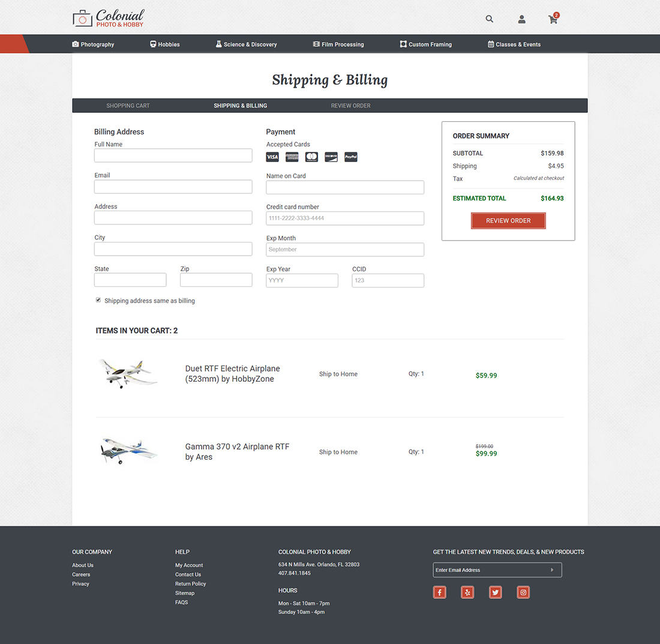Image resolution: width=660 pixels, height=644 pixels.
Task: Open the Twitter social icon
Action: [x=495, y=592]
